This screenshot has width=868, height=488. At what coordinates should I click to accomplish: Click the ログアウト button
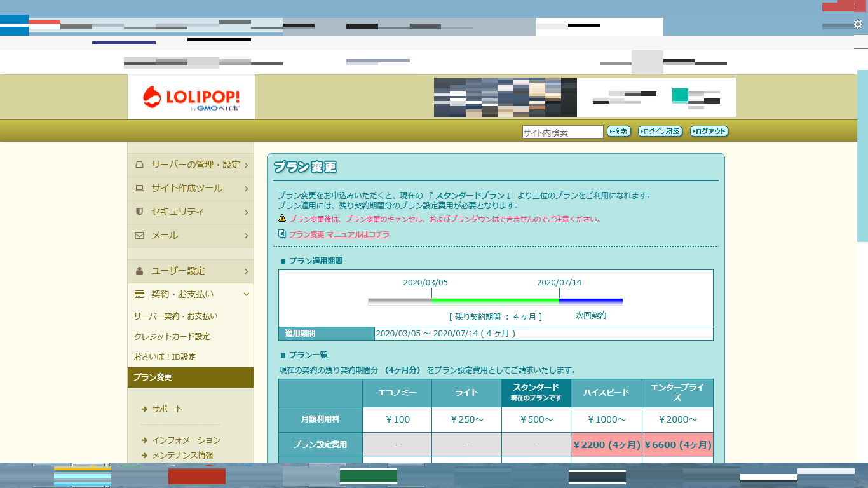click(x=709, y=132)
